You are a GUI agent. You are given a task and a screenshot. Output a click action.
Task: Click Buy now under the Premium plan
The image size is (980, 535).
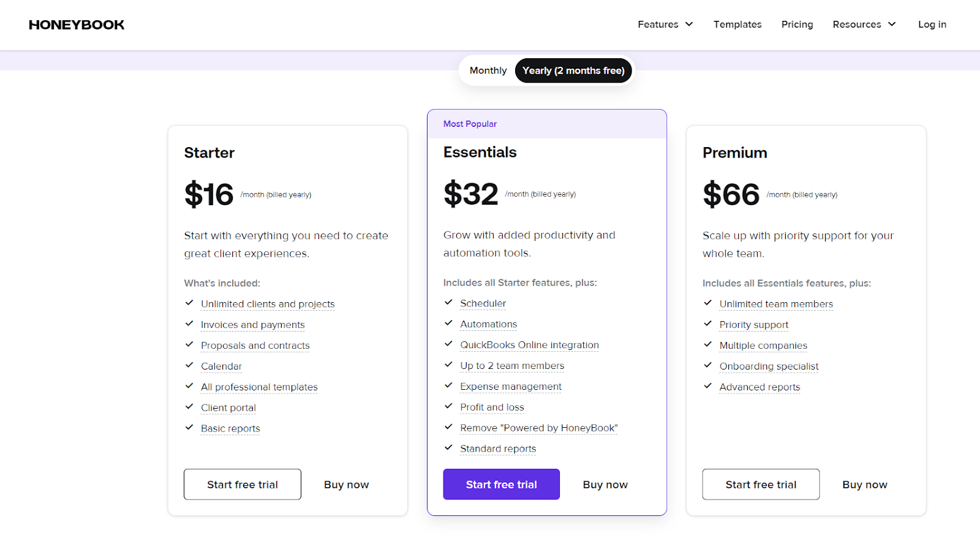(x=864, y=484)
